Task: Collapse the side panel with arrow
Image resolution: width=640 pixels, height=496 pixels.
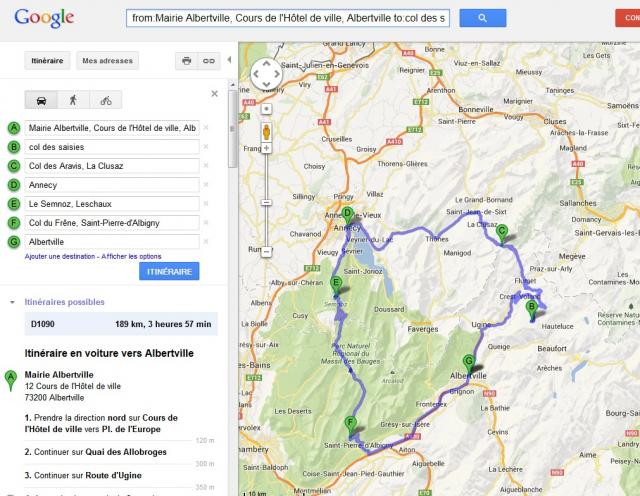Action: coord(229,60)
